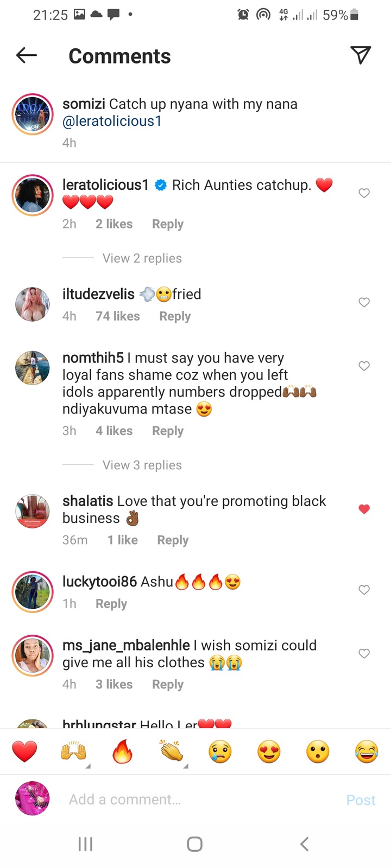Screen dimensions: 391x868
Task: Open somizi profile picture
Action: tap(33, 114)
